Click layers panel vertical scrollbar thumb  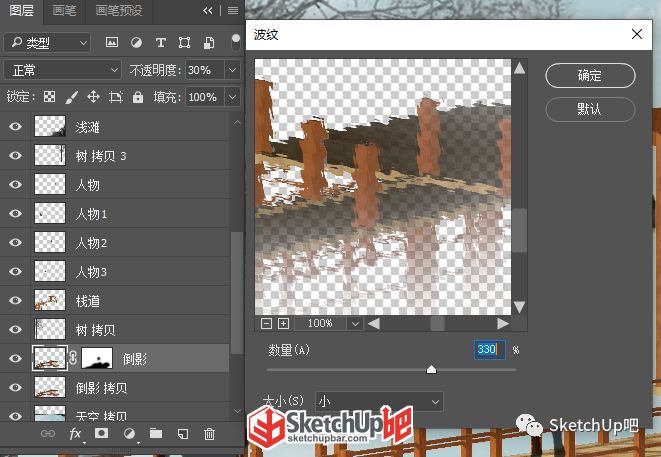(x=237, y=293)
